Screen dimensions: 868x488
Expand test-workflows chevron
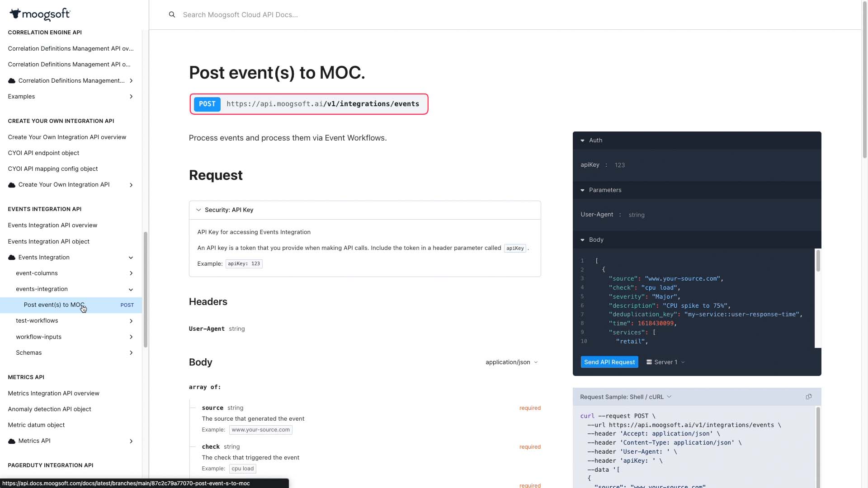point(131,321)
